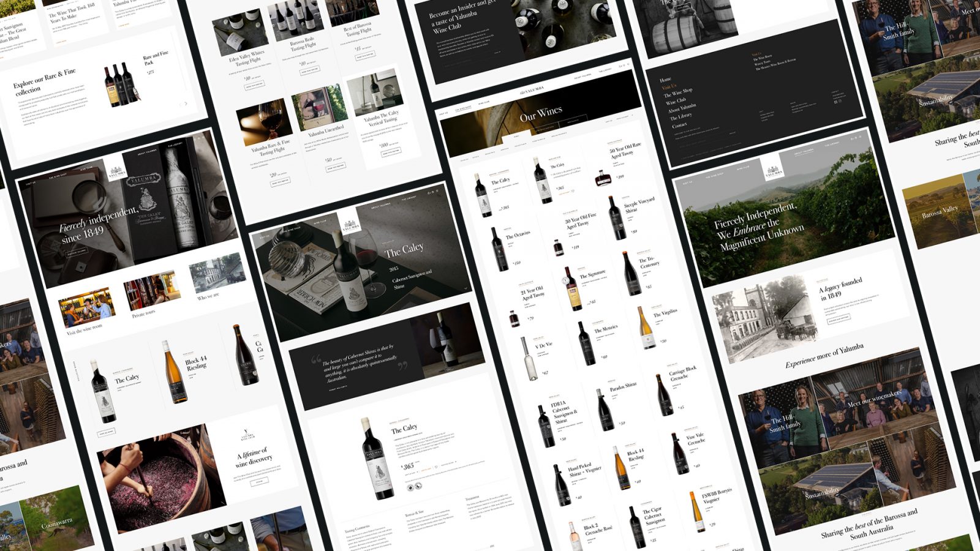Open Instagram via the footer social icon
This screenshot has height=551, width=980.
point(840,102)
